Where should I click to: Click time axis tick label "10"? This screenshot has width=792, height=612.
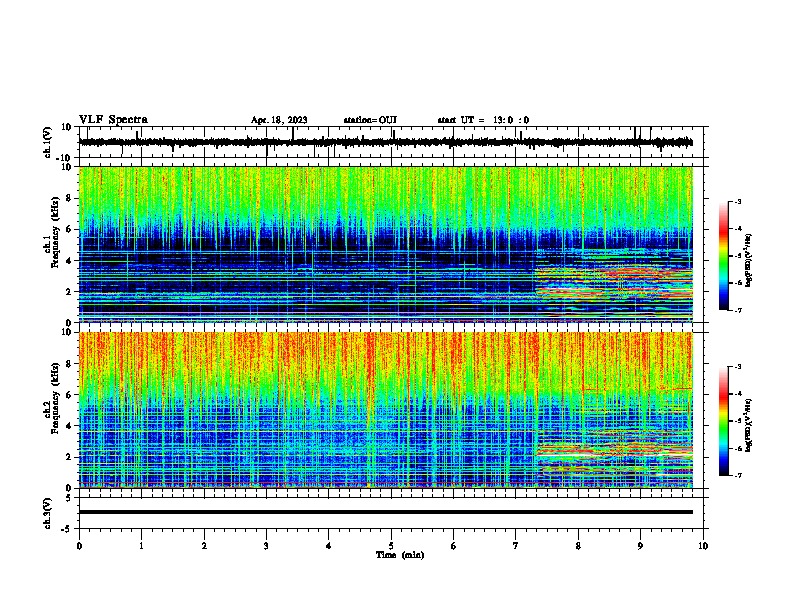pos(703,546)
